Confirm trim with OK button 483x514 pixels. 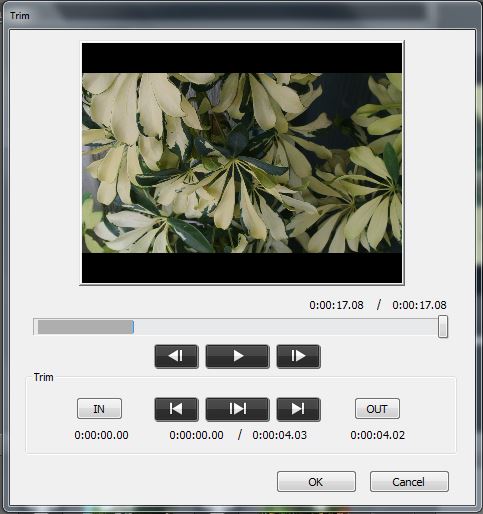tap(316, 482)
